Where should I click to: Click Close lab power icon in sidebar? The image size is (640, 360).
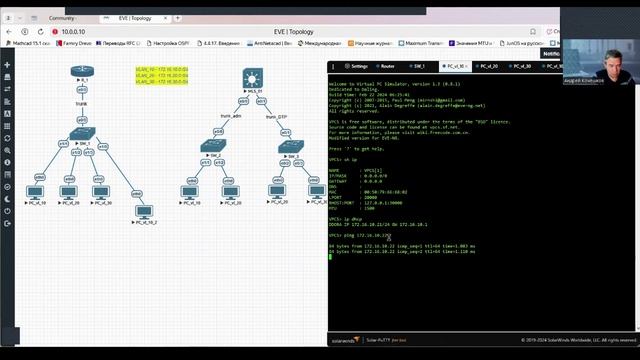pyautogui.click(x=7, y=211)
